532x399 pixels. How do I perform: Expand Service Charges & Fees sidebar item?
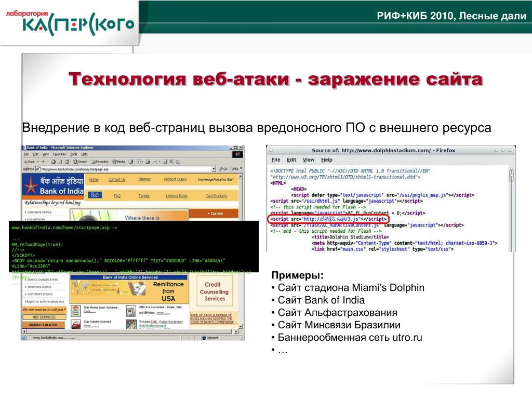pos(42,280)
